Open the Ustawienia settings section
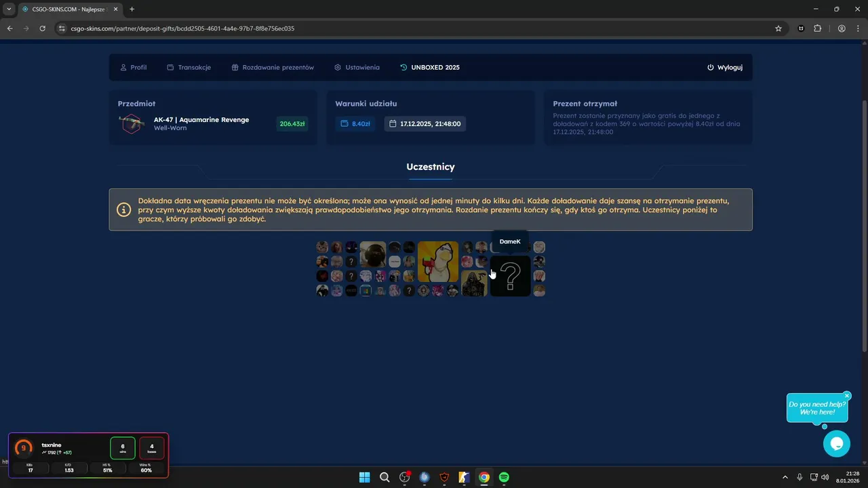The height and width of the screenshot is (488, 868). tap(357, 68)
